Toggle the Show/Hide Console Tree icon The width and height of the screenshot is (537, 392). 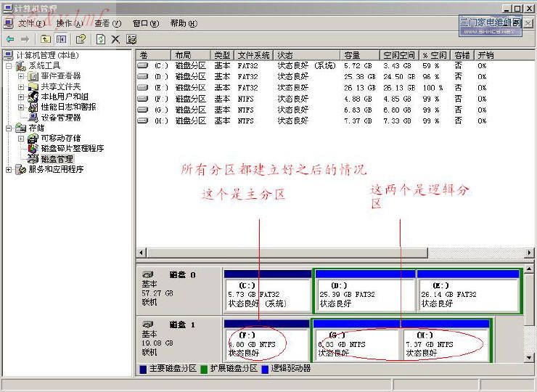pyautogui.click(x=62, y=39)
